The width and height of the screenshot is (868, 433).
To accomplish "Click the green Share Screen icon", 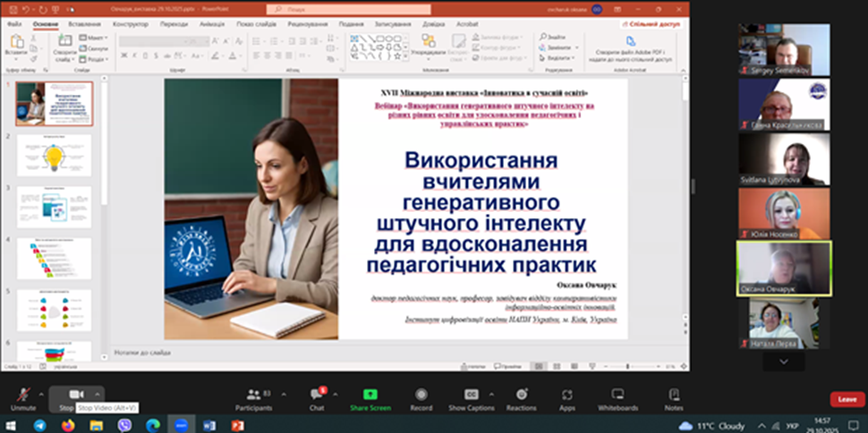I will coord(370,395).
